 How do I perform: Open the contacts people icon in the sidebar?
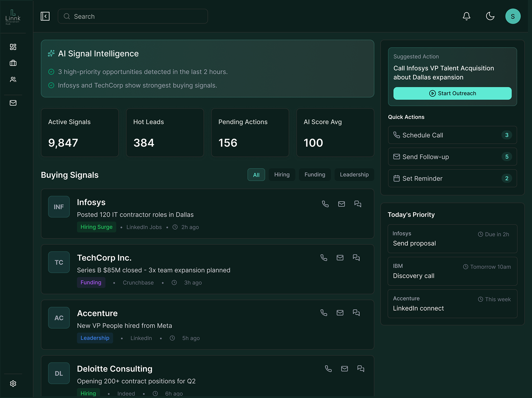(x=13, y=80)
